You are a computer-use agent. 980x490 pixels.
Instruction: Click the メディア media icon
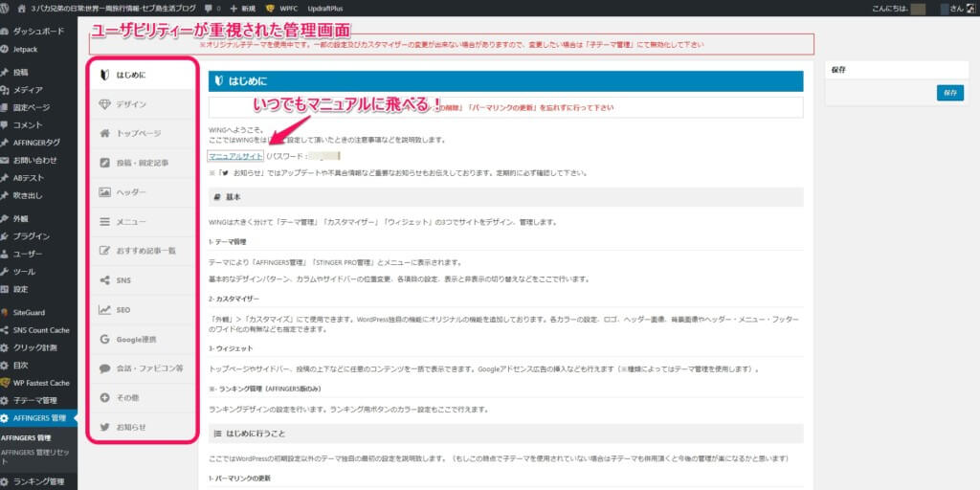pyautogui.click(x=5, y=90)
